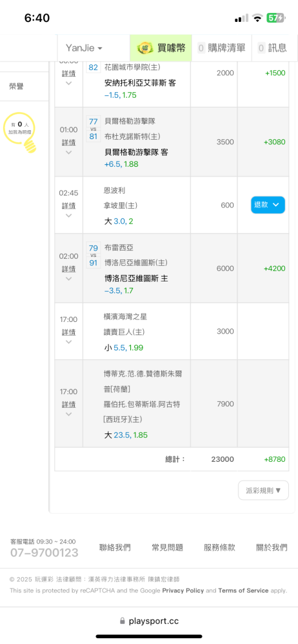The height and width of the screenshot is (644, 298).
Task: Click the light bulb follower icon
Action: [x=21, y=132]
